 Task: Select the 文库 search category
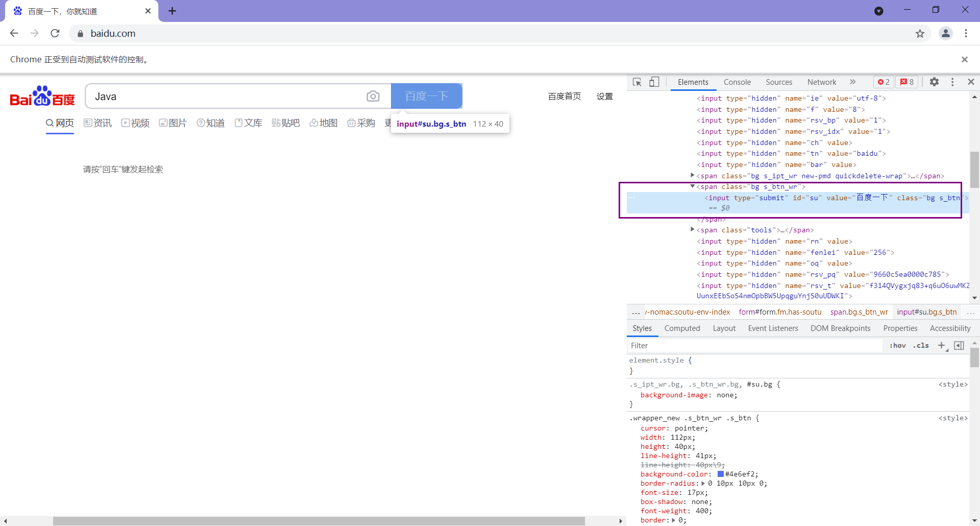click(249, 123)
